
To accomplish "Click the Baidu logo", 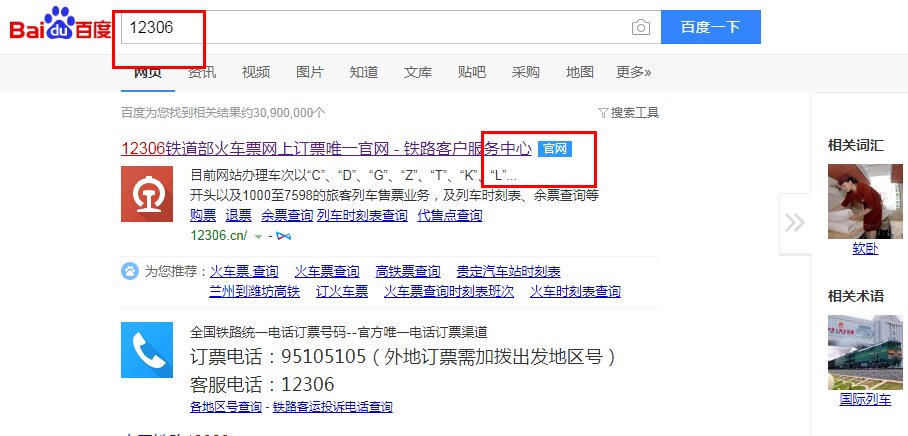I will tap(60, 23).
